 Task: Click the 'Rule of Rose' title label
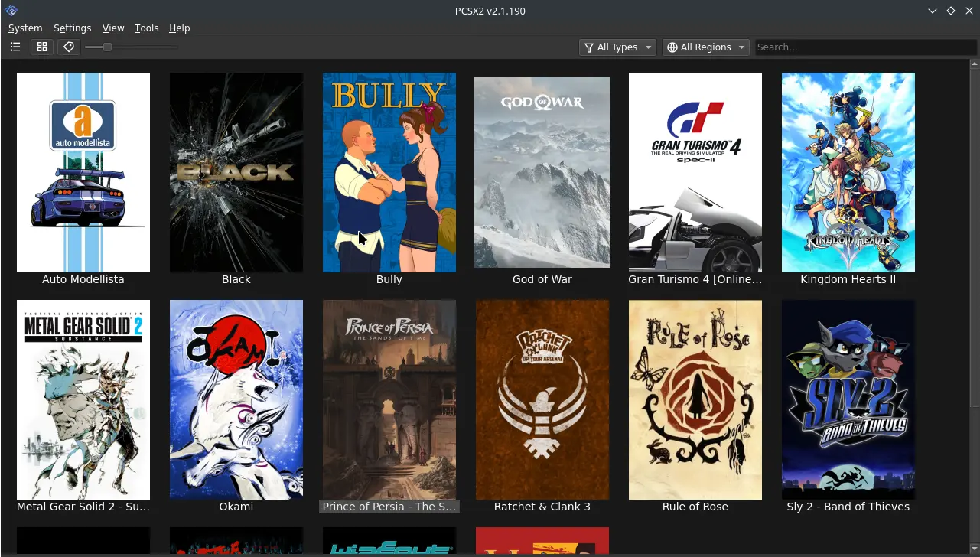coord(695,507)
